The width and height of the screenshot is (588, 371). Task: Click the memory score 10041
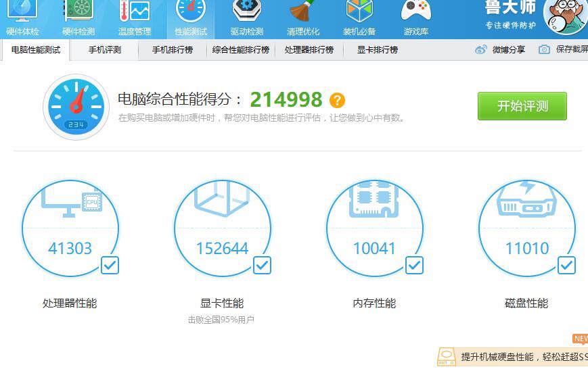pyautogui.click(x=374, y=248)
